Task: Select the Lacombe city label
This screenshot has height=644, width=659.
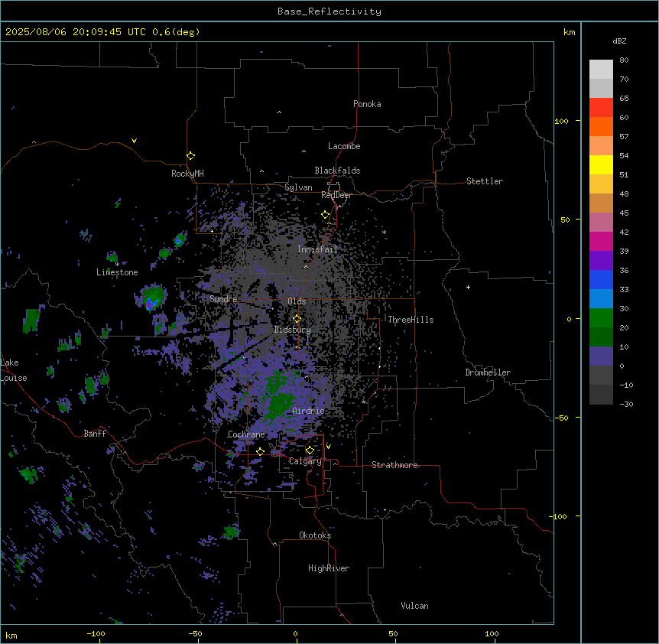Action: pos(344,146)
